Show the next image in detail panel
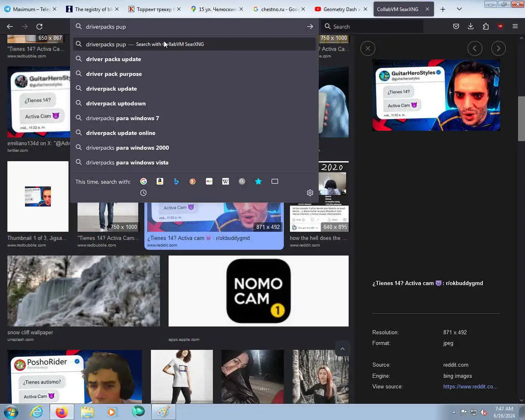Image resolution: width=525 pixels, height=420 pixels. click(498, 48)
